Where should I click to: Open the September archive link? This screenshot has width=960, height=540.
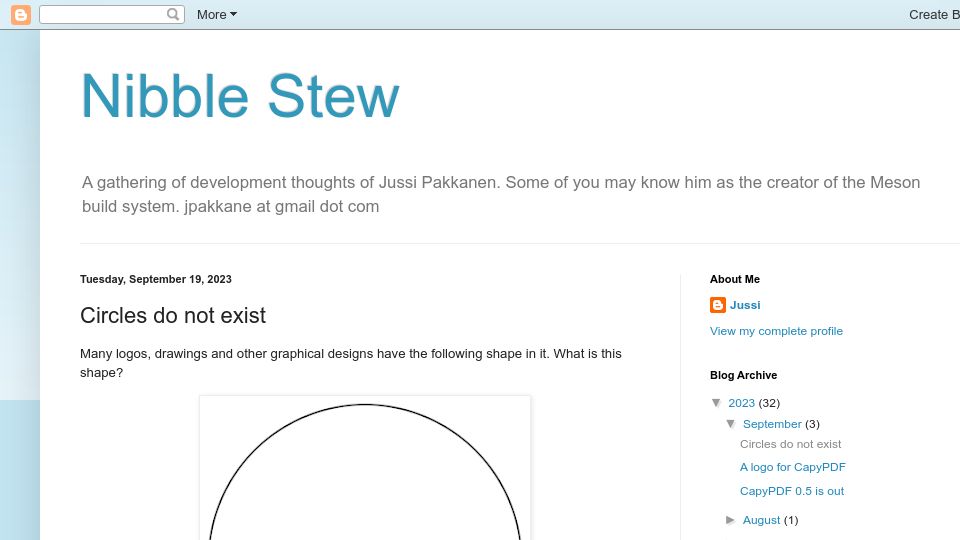click(772, 424)
